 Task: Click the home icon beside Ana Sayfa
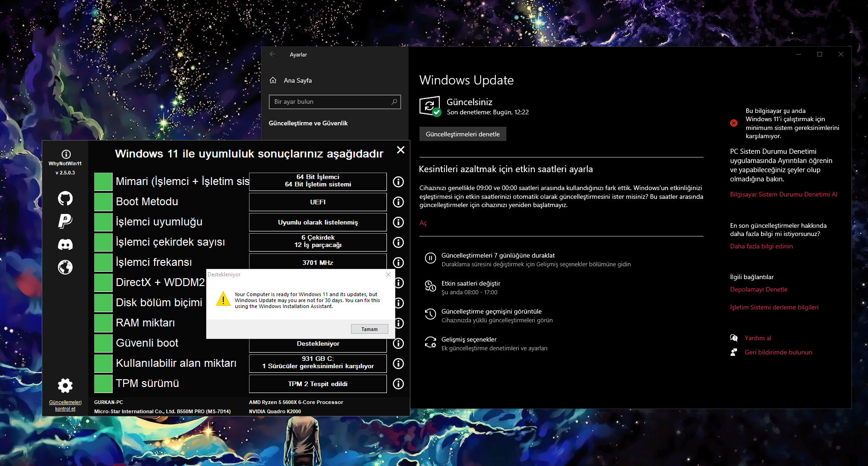273,80
